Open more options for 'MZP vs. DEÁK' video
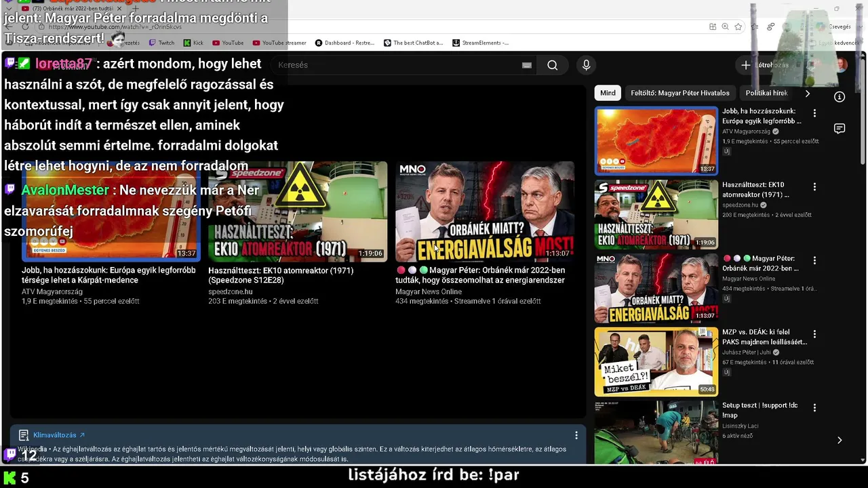Image resolution: width=868 pixels, height=488 pixels. coord(814,334)
